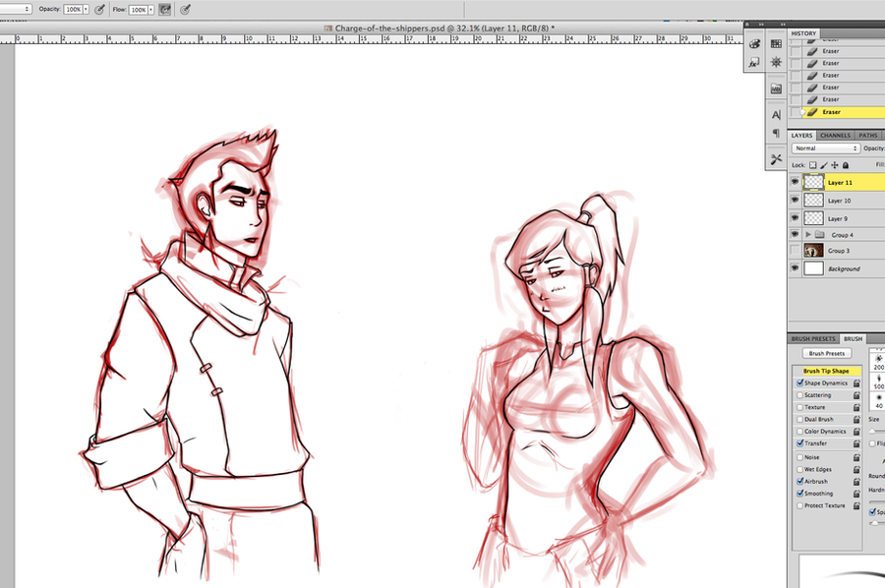Toggle the lock icon next to Airbrush

point(856,482)
